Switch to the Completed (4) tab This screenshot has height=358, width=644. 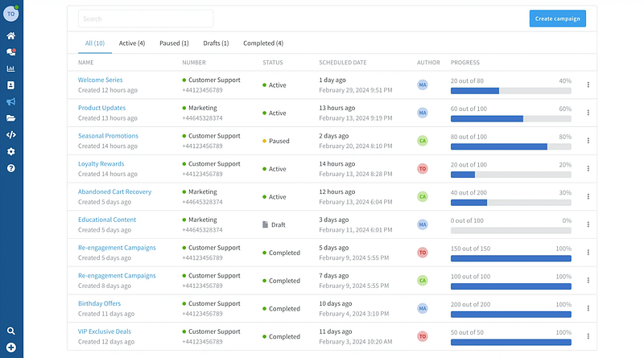point(263,43)
